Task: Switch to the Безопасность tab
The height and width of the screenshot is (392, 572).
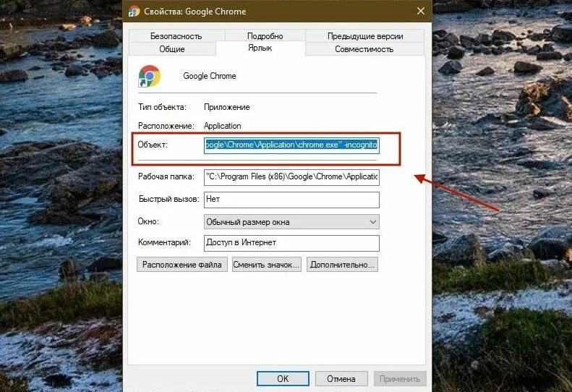Action: point(176,35)
